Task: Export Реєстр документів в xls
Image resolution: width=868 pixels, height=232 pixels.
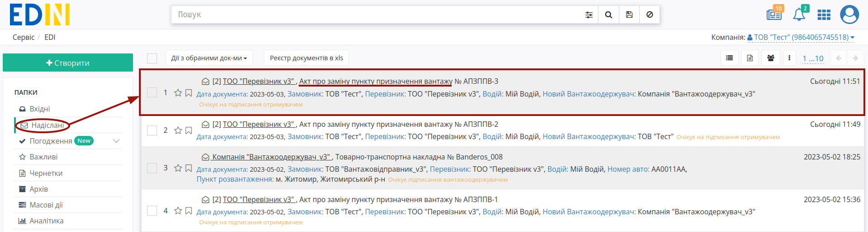Action: coord(306,58)
